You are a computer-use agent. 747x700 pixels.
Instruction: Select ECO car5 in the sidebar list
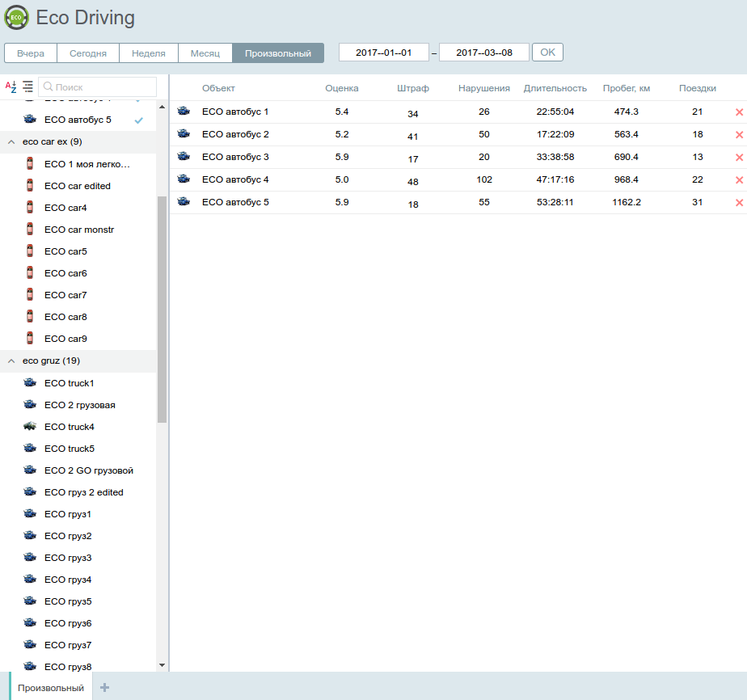pos(65,251)
